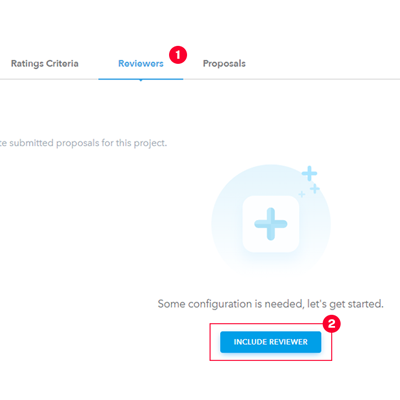Image resolution: width=400 pixels, height=400 pixels.
Task: Click the red badge numbered 2
Action: [x=331, y=324]
